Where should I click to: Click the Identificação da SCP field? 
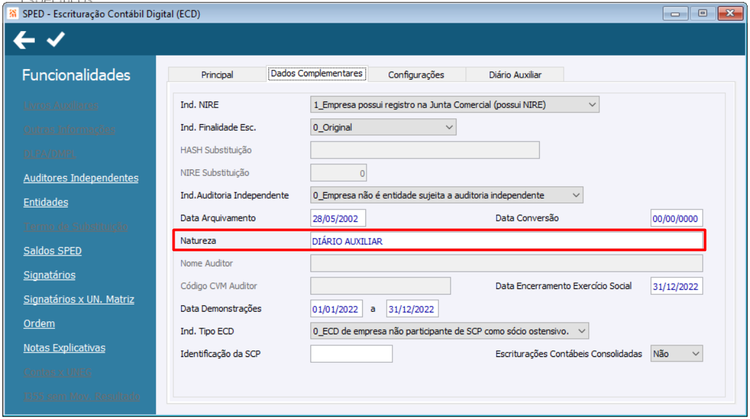point(351,354)
